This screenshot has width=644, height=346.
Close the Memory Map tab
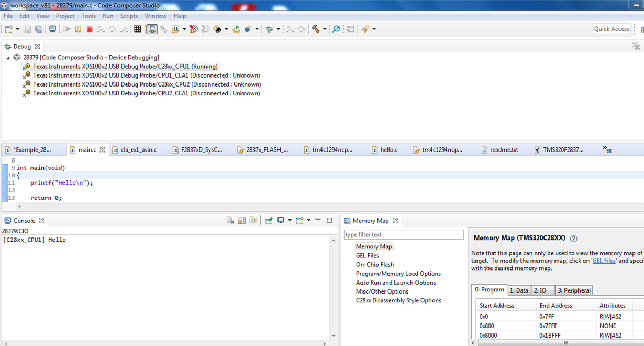pos(395,221)
